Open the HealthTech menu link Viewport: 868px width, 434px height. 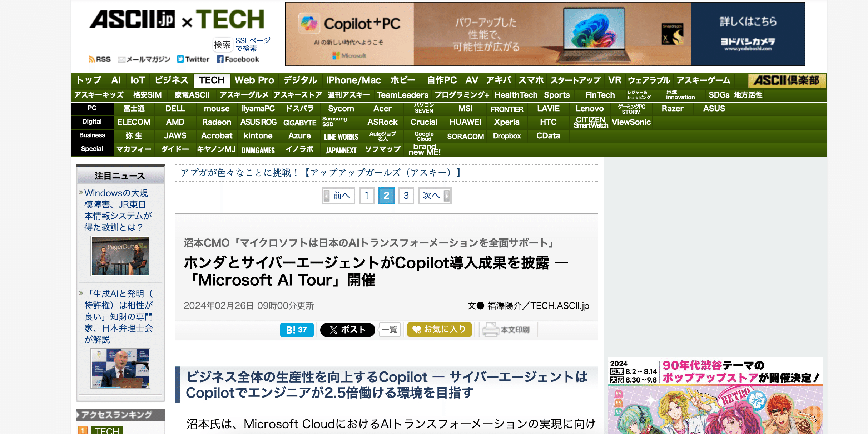click(516, 95)
